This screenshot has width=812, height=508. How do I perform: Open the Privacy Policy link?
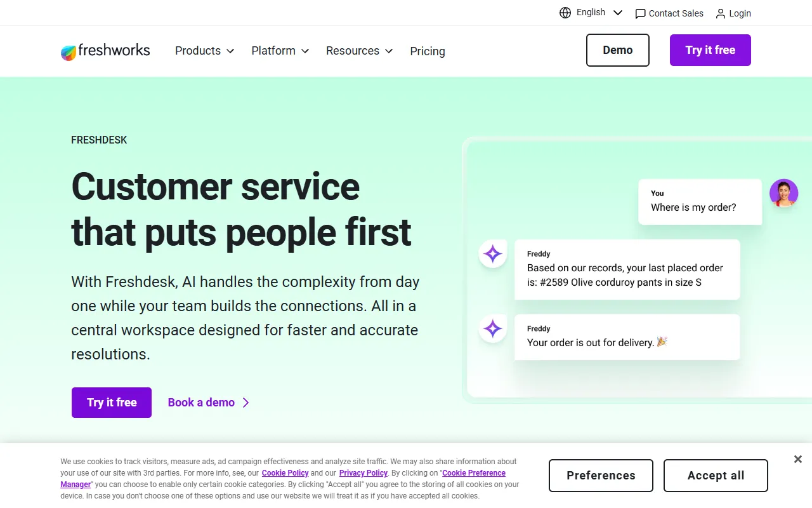[x=363, y=473]
